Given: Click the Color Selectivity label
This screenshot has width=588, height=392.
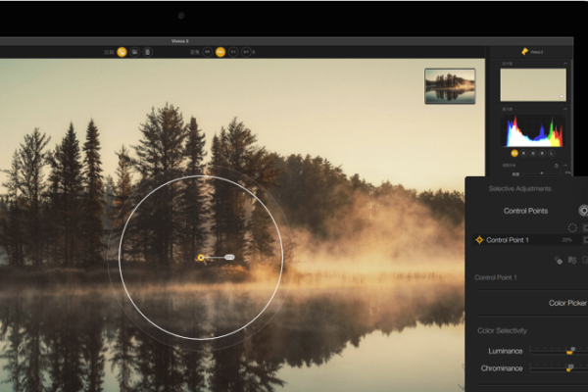Looking at the screenshot, I should 502,330.
